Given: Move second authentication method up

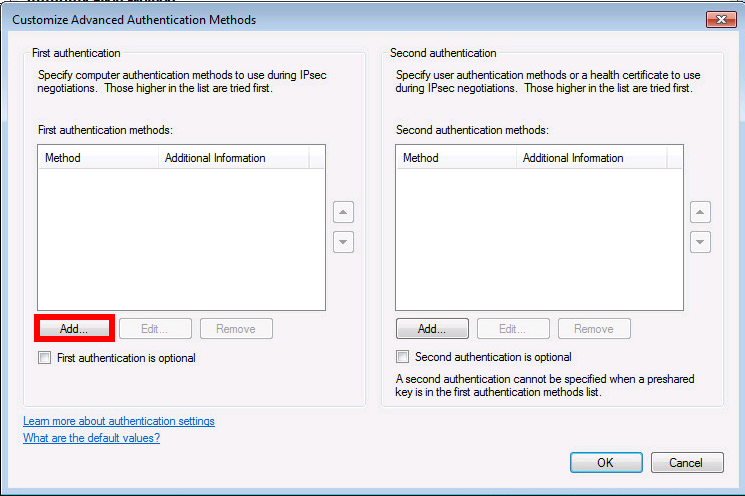Looking at the screenshot, I should (x=700, y=212).
